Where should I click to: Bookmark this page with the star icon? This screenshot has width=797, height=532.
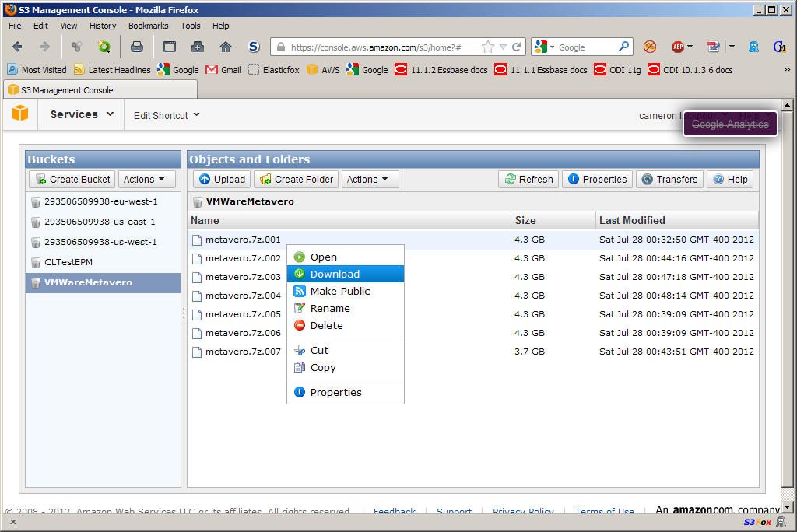coord(487,47)
